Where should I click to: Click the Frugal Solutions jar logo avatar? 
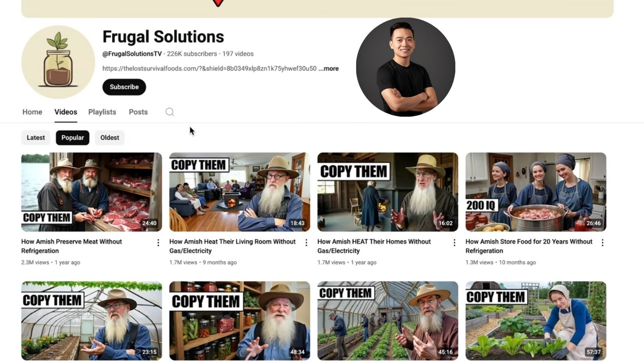point(57,62)
